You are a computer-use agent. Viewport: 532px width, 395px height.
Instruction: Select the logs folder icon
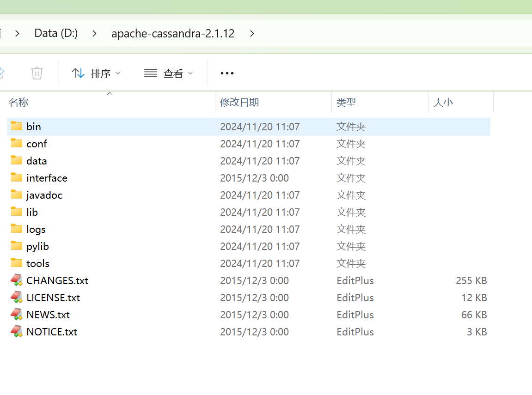(x=16, y=229)
